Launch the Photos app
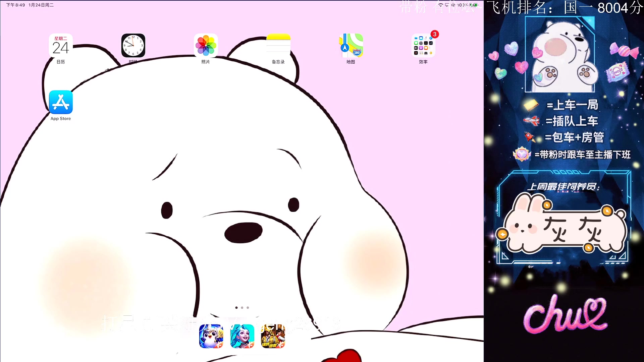 pos(206,46)
